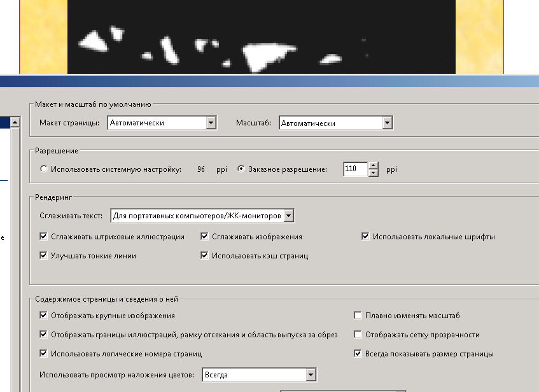Click the Содержимое страницы и сведения о ней label

click(x=106, y=299)
